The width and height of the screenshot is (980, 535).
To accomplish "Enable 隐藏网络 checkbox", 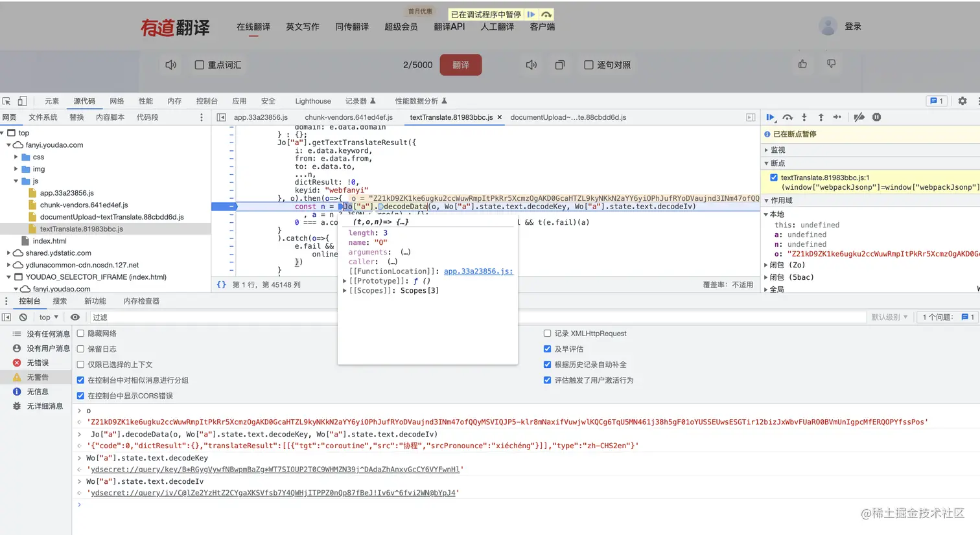I will [81, 334].
